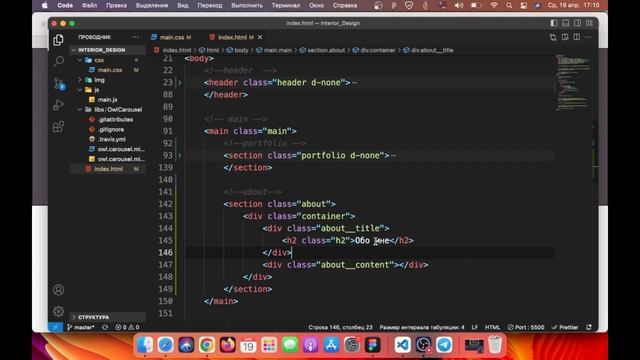Viewport: 640px width, 360px height.
Task: Open the Справка menu
Action: click(345, 6)
